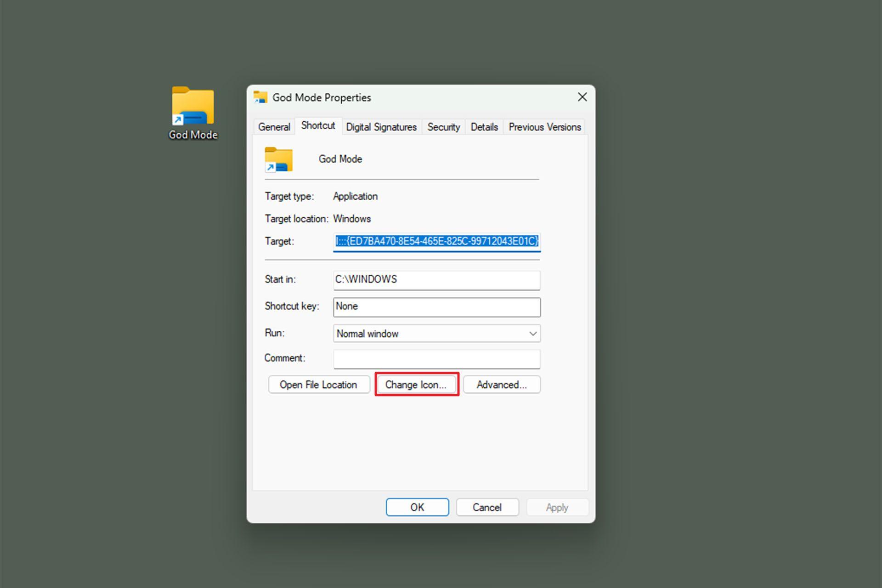Screen dimensions: 882x588
Task: Open the Details tab
Action: tap(484, 127)
